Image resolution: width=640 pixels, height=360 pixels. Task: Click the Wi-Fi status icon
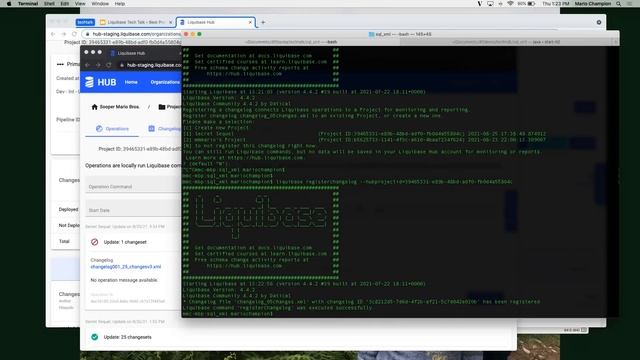pos(510,4)
